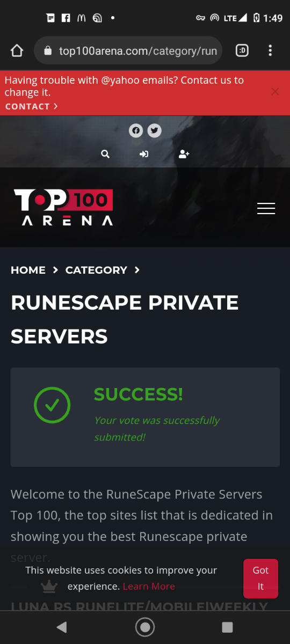Accept cookies with Got It button
The height and width of the screenshot is (644, 290).
pos(260,579)
